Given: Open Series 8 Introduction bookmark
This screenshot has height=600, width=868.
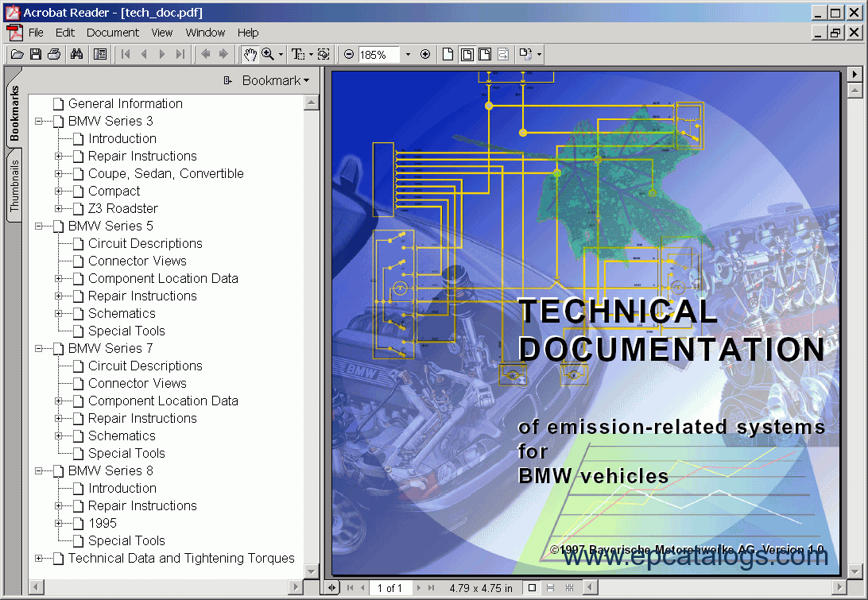Looking at the screenshot, I should 122,489.
